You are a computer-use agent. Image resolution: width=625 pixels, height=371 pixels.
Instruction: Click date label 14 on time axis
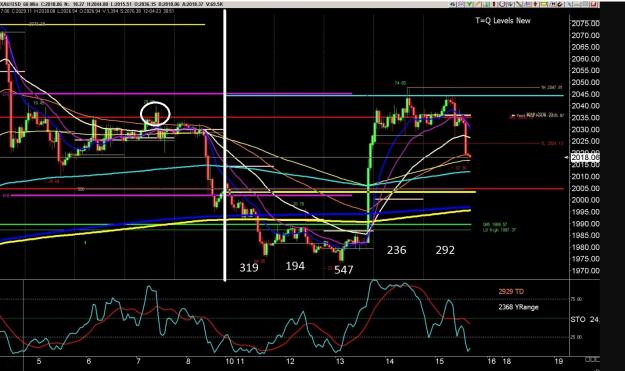(389, 361)
